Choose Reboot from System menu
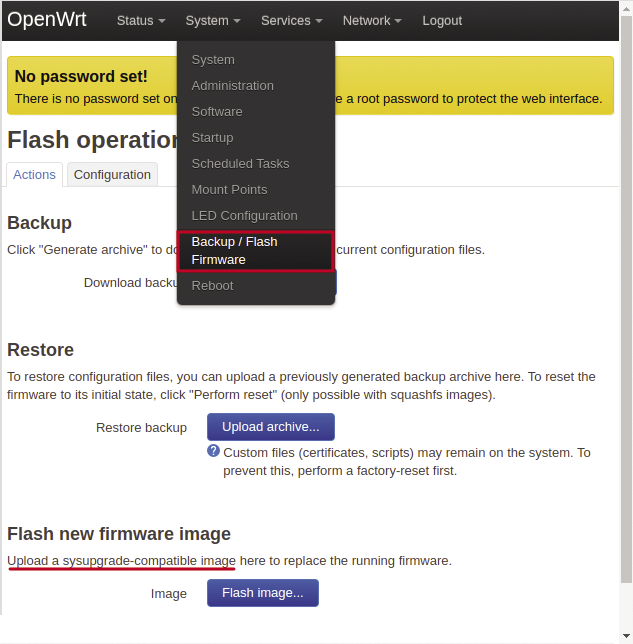Image resolution: width=633 pixels, height=644 pixels. point(212,286)
